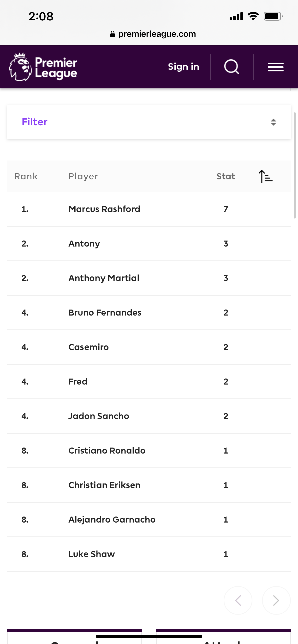Open the search magnifier icon
298x644 pixels.
click(232, 67)
